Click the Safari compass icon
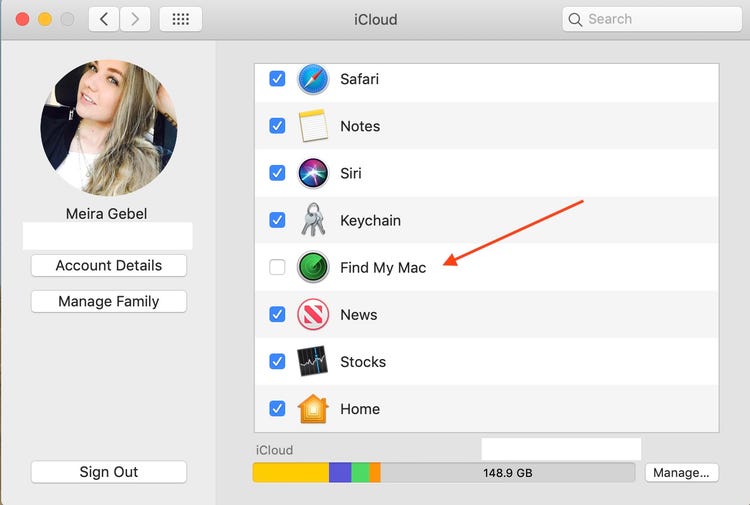750x505 pixels. tap(313, 79)
